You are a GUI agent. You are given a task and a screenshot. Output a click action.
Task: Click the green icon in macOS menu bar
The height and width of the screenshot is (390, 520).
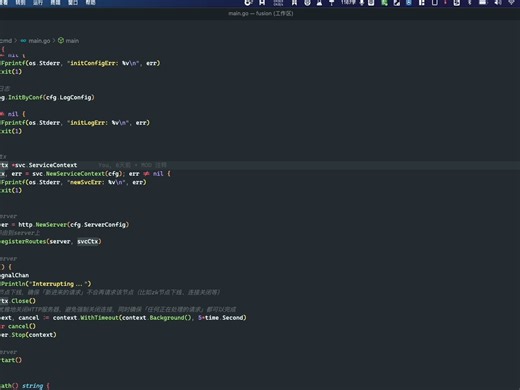384,3
